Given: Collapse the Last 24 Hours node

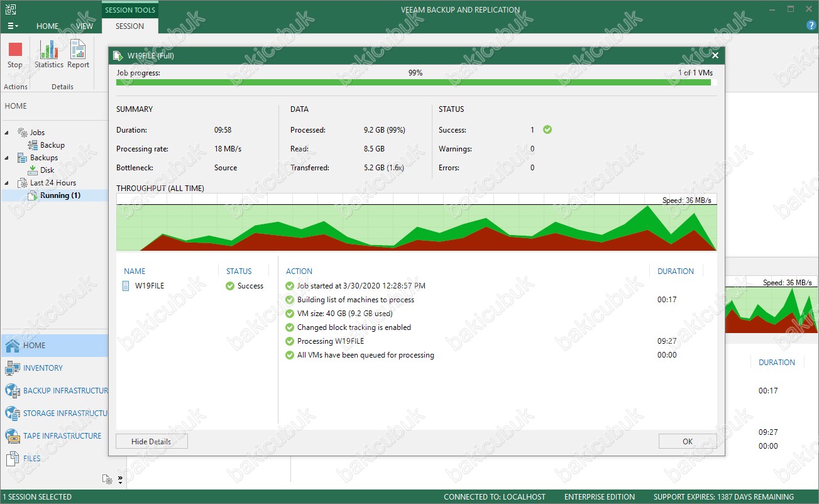Looking at the screenshot, I should 7,183.
